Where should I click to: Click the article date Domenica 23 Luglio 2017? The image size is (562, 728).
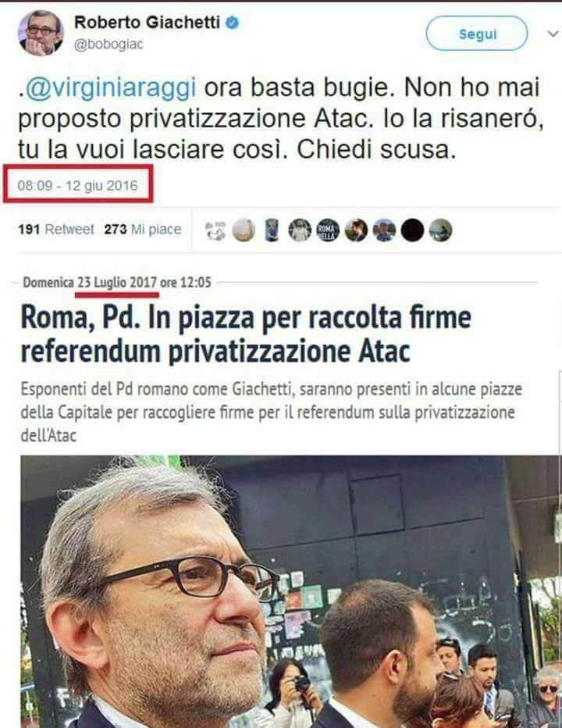pos(117,282)
